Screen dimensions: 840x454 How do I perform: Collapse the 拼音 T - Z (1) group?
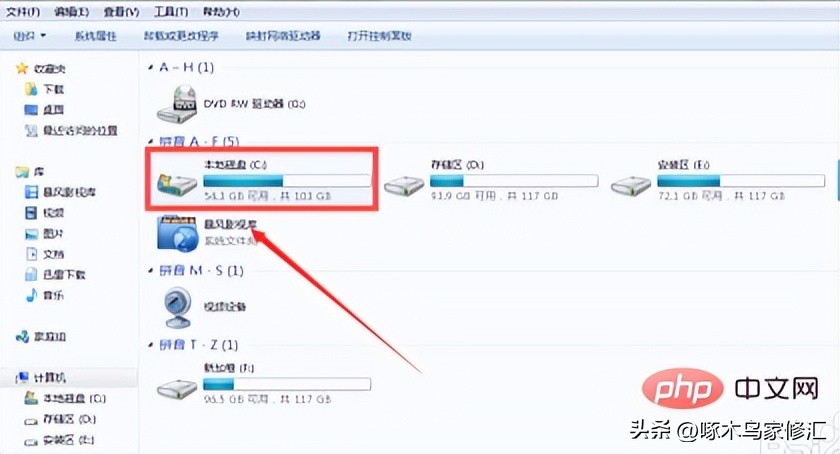[x=151, y=345]
